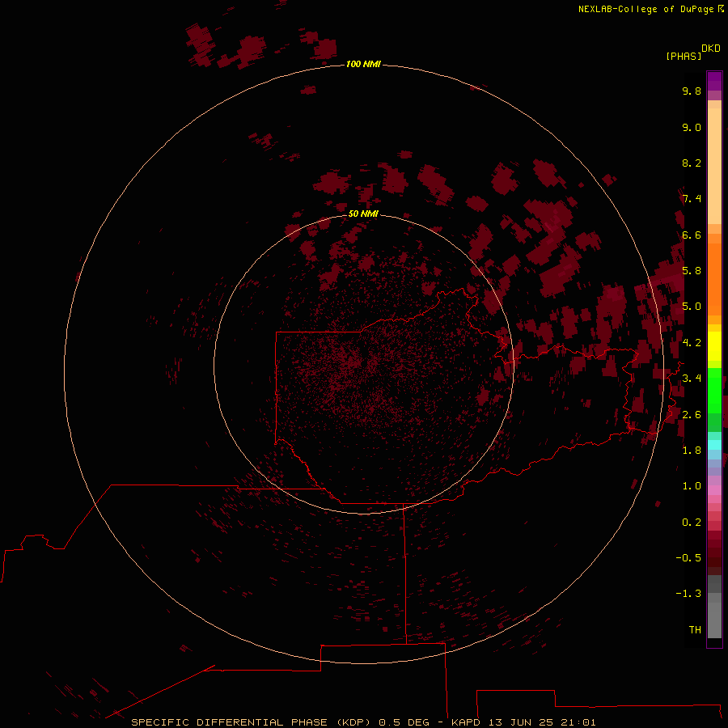Click the [PHAS] label above the legend
Screen dimensions: 728x728
[684, 56]
